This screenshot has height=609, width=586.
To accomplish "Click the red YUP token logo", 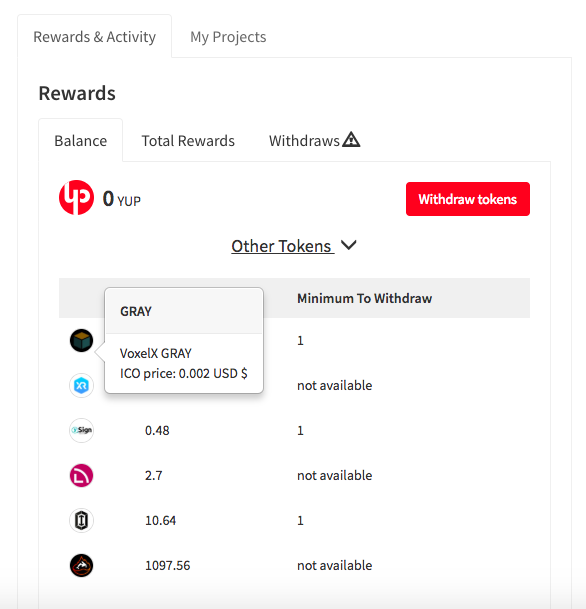I will 76,198.
